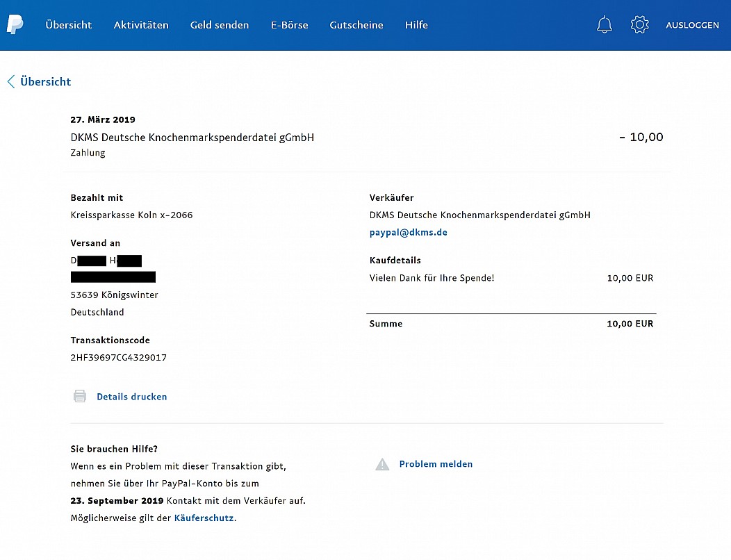Click the 23. September 2019 deadline text
Screen dimensions: 731x560
coord(117,501)
